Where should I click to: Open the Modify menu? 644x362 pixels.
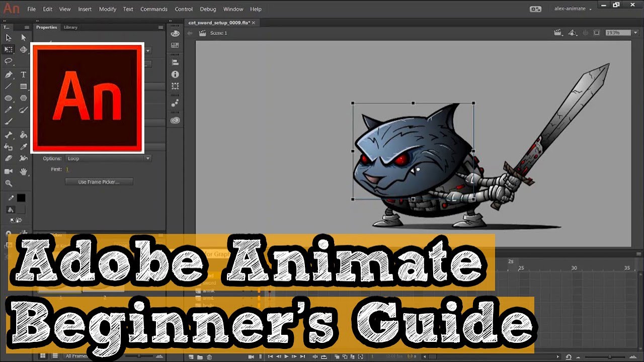(108, 9)
